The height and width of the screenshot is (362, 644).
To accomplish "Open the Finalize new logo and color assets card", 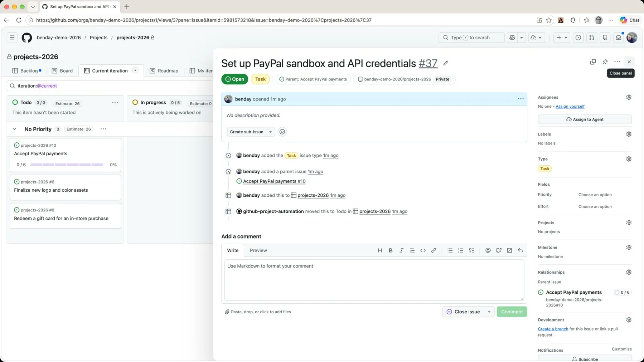I will tap(66, 187).
